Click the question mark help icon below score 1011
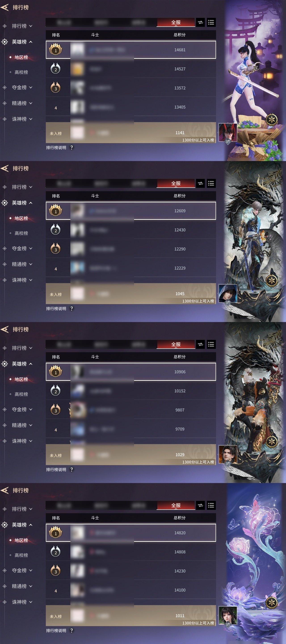The image size is (286, 644). coord(72,631)
